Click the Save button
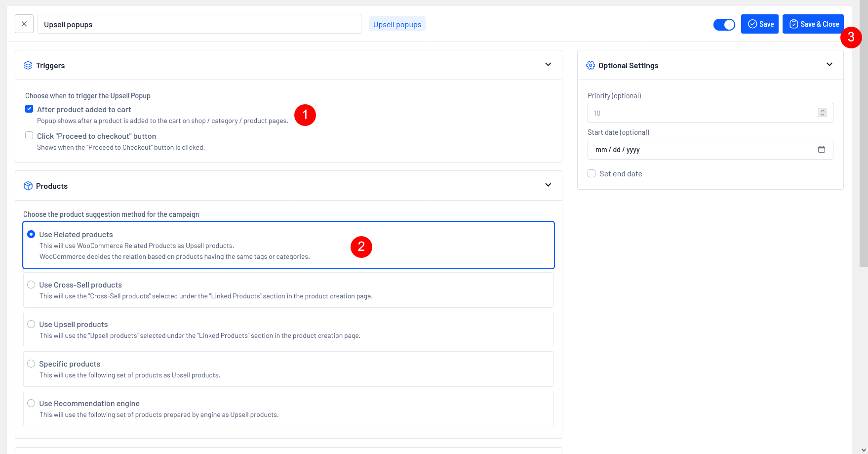The height and width of the screenshot is (454, 868). pos(759,24)
